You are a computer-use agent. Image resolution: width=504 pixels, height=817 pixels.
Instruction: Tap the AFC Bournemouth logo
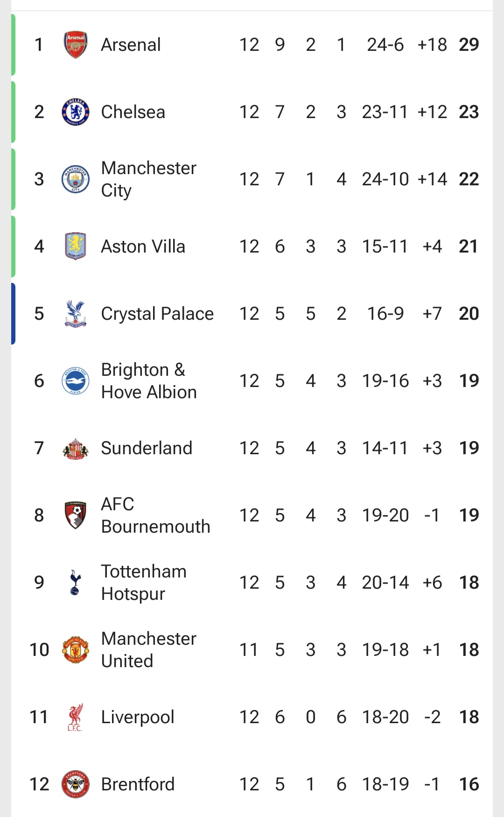coord(75,515)
